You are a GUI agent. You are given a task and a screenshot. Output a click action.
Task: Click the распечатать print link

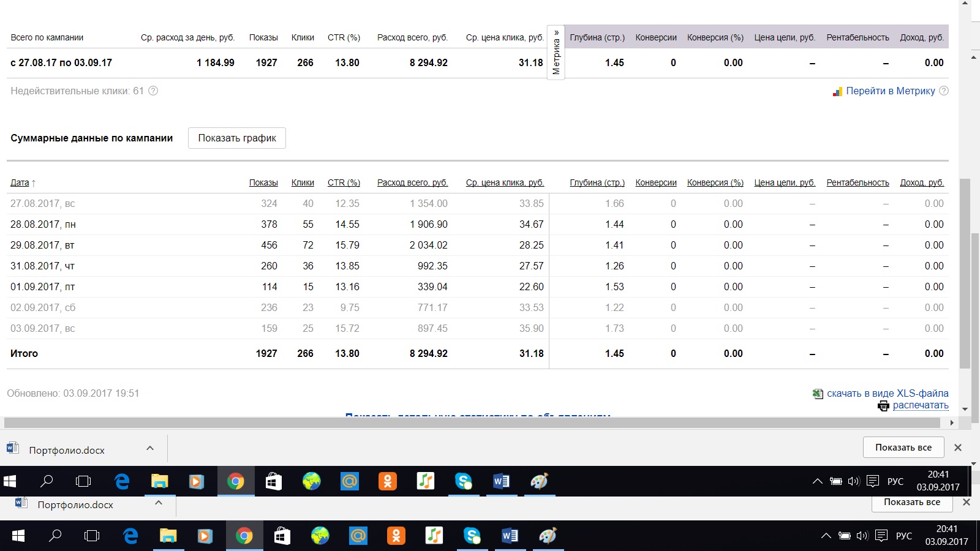pos(921,405)
